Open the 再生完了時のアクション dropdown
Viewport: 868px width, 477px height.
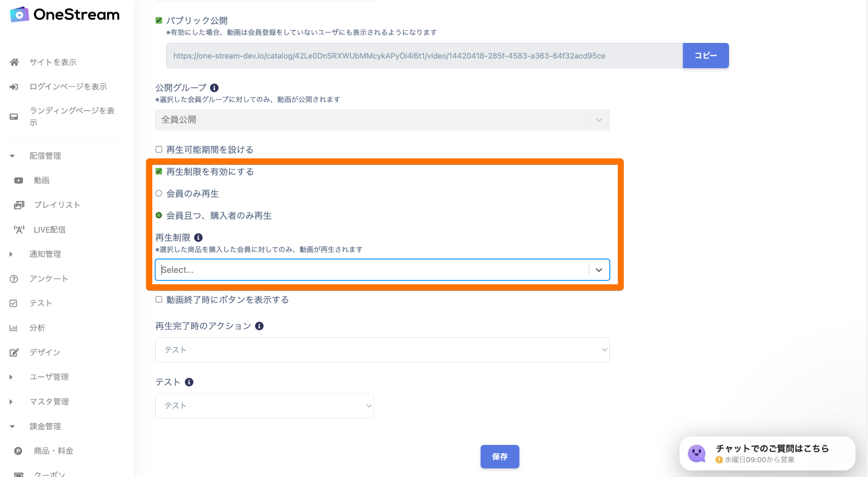pos(382,350)
